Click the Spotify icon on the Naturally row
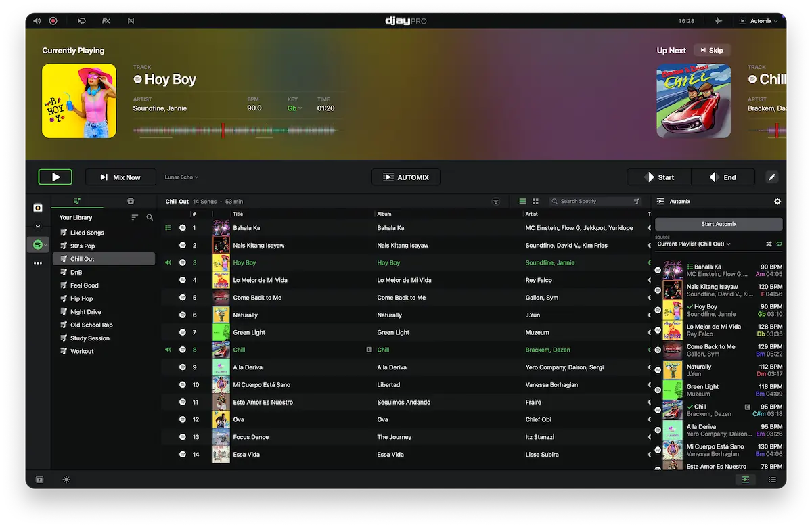 [x=183, y=315]
